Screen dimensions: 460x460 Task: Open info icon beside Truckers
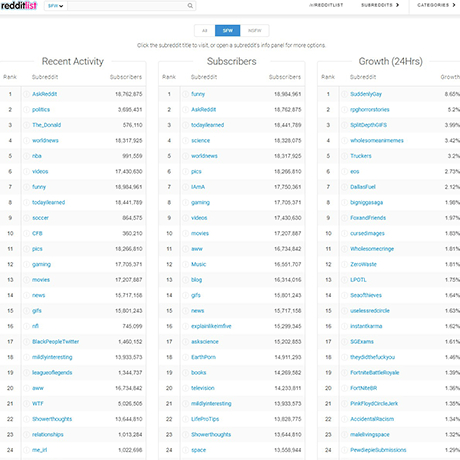(x=344, y=156)
